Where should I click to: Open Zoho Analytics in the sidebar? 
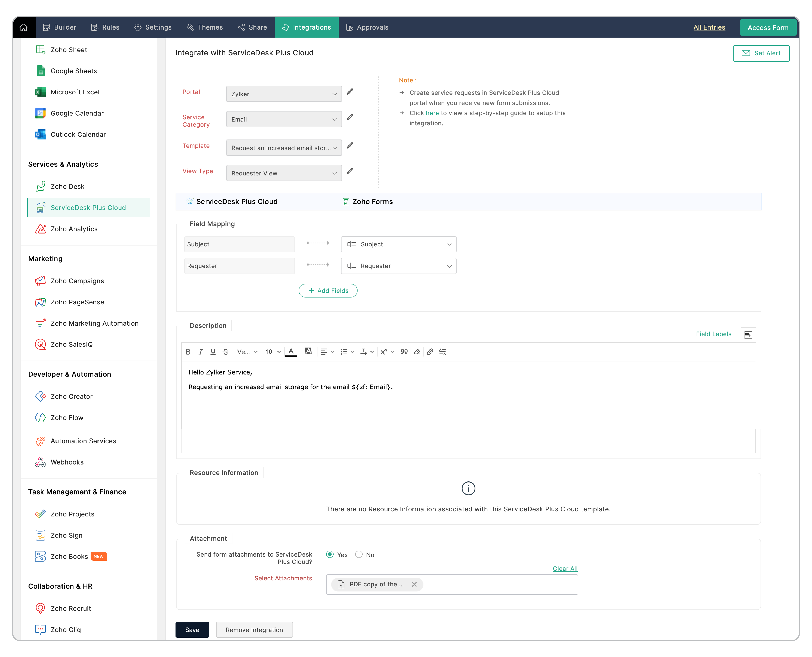(74, 229)
